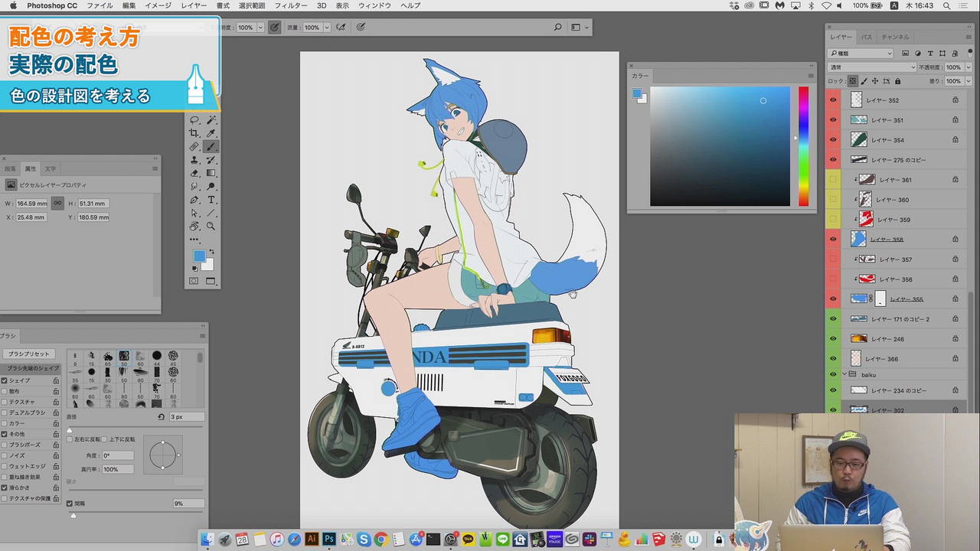The height and width of the screenshot is (551, 980).
Task: Select the Crop tool
Action: 194,133
